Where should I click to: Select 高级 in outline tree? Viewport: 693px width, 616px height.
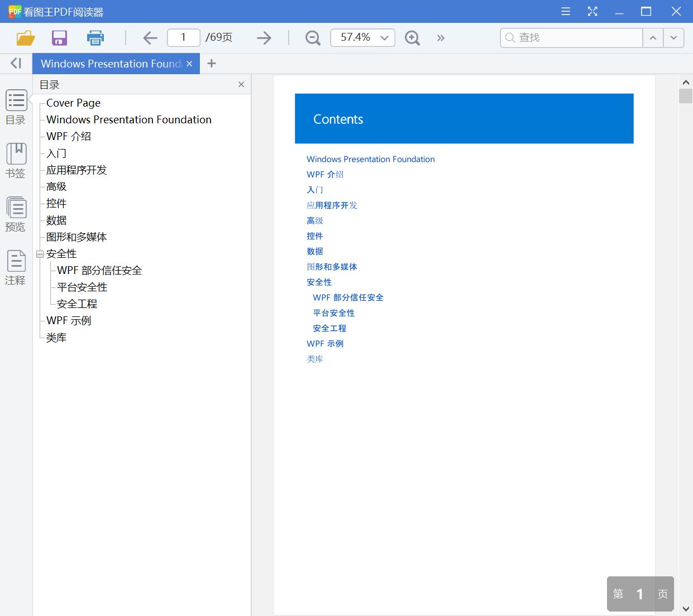(56, 186)
